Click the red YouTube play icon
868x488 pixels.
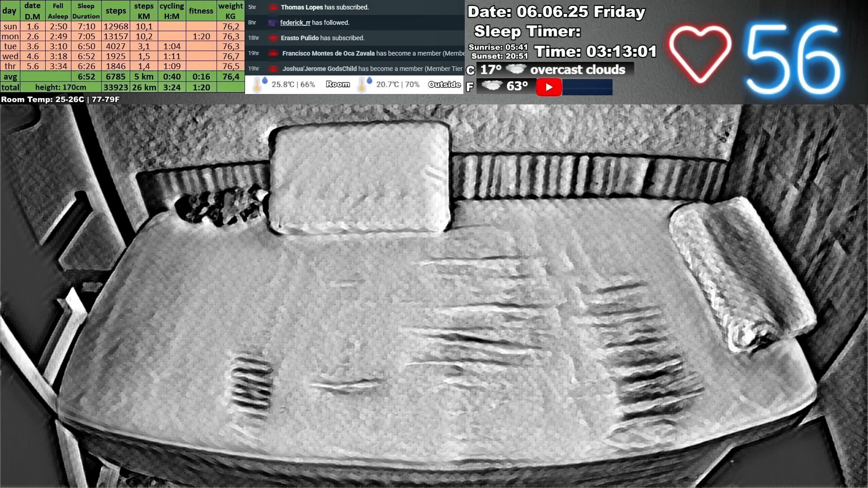[x=549, y=87]
